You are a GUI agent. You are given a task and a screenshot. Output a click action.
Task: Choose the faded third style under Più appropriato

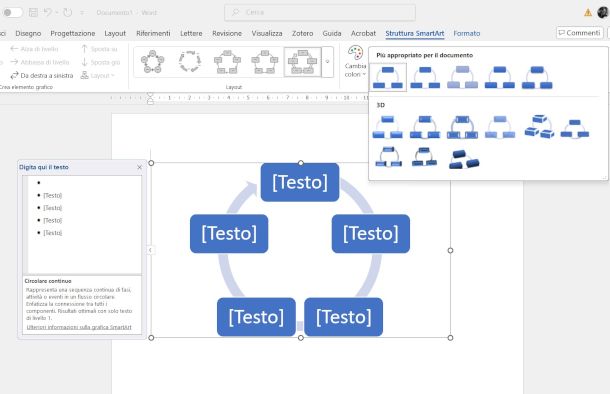pos(463,77)
